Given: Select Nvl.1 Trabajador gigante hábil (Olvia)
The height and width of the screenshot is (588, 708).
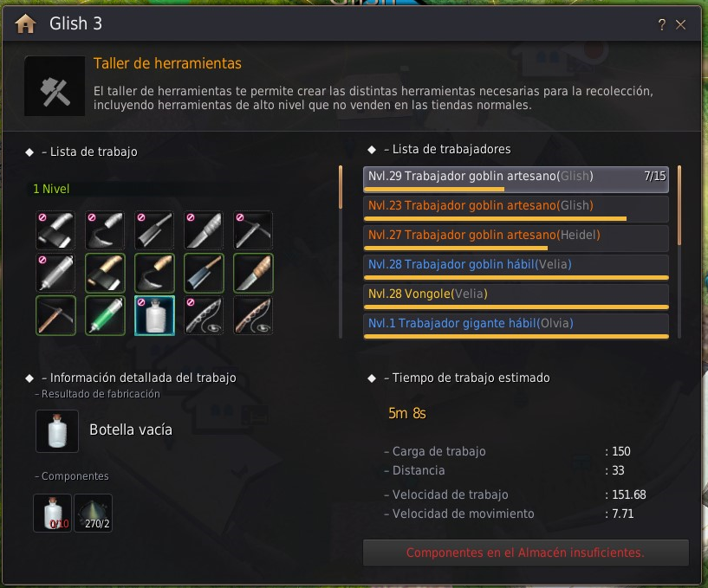Looking at the screenshot, I should tap(516, 326).
